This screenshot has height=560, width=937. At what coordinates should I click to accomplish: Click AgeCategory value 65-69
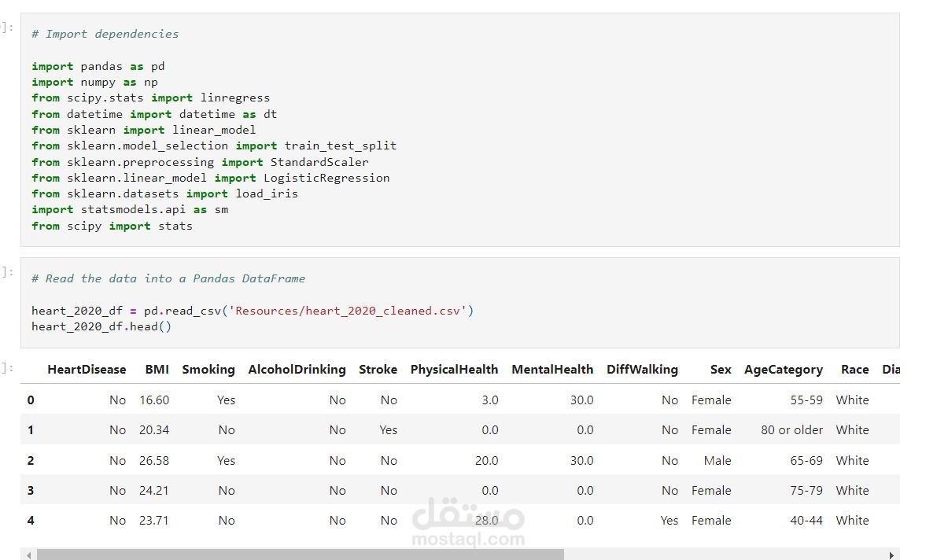(x=806, y=460)
